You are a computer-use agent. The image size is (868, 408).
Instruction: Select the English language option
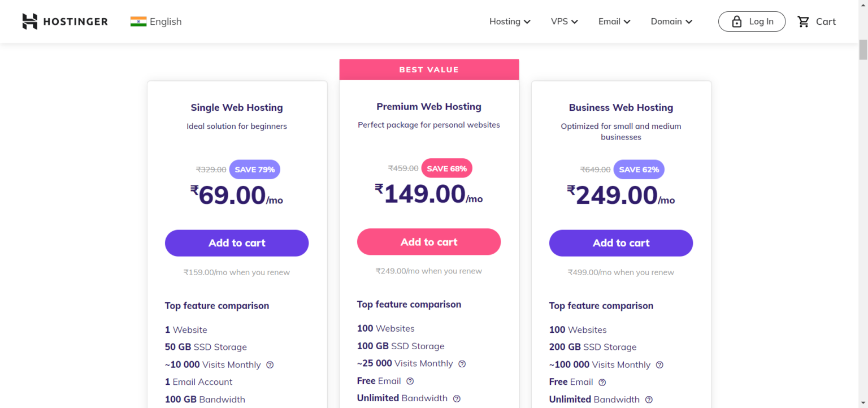tap(166, 21)
